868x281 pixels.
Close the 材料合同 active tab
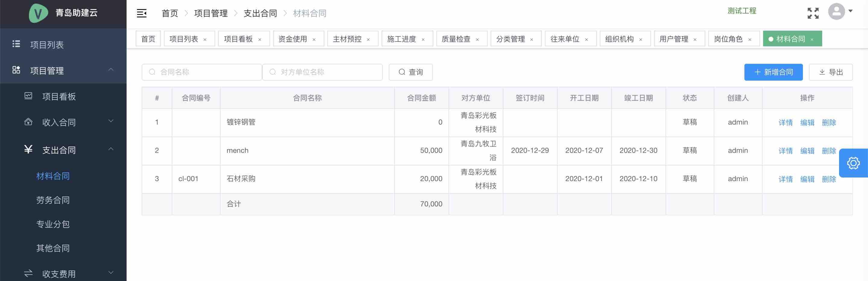tap(812, 40)
